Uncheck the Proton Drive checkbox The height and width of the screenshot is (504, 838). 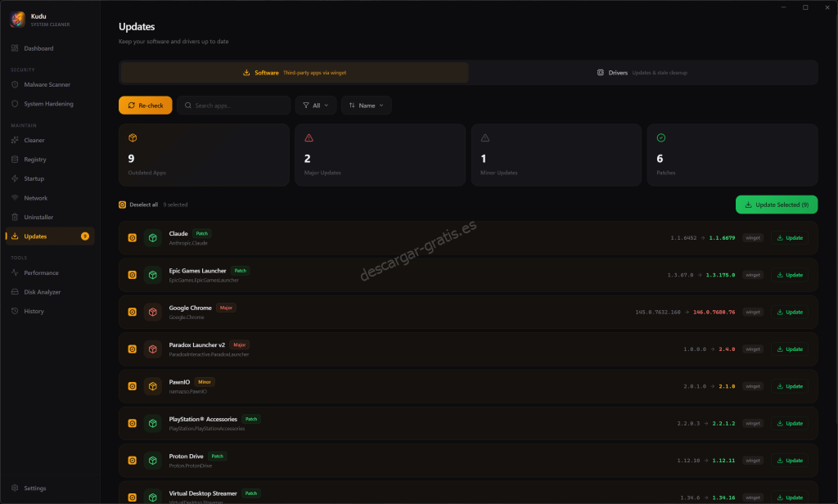point(132,461)
